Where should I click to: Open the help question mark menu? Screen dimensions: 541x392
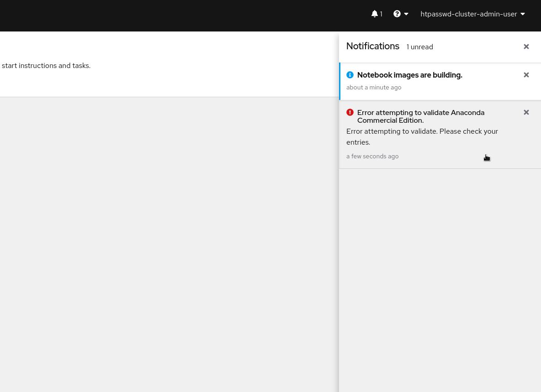point(397,14)
